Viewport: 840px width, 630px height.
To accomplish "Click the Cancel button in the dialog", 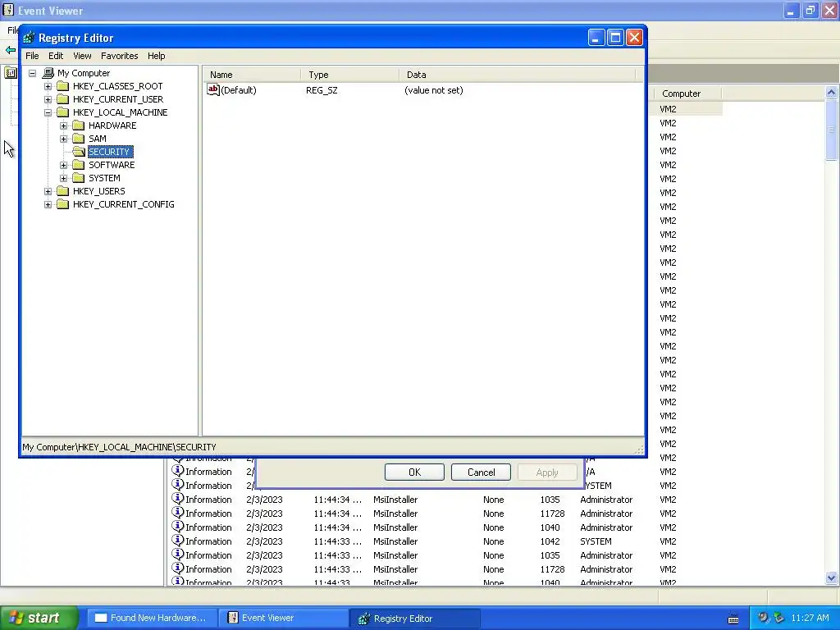I will click(481, 472).
